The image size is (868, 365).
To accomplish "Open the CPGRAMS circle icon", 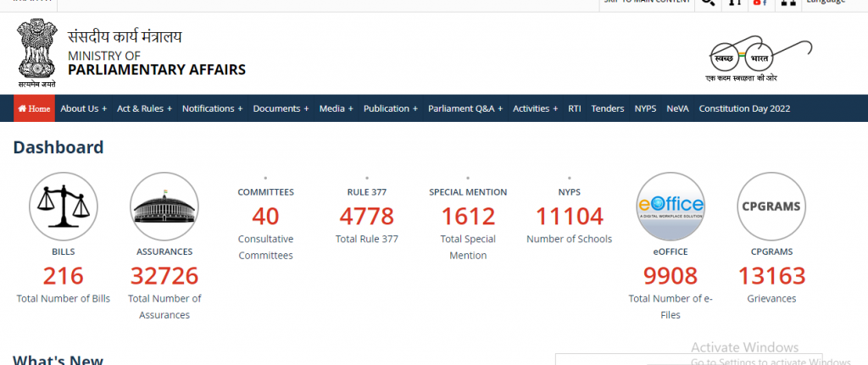I will pos(771,207).
